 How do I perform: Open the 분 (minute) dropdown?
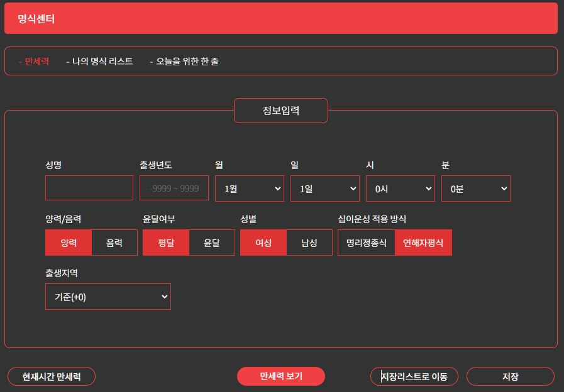(x=475, y=188)
